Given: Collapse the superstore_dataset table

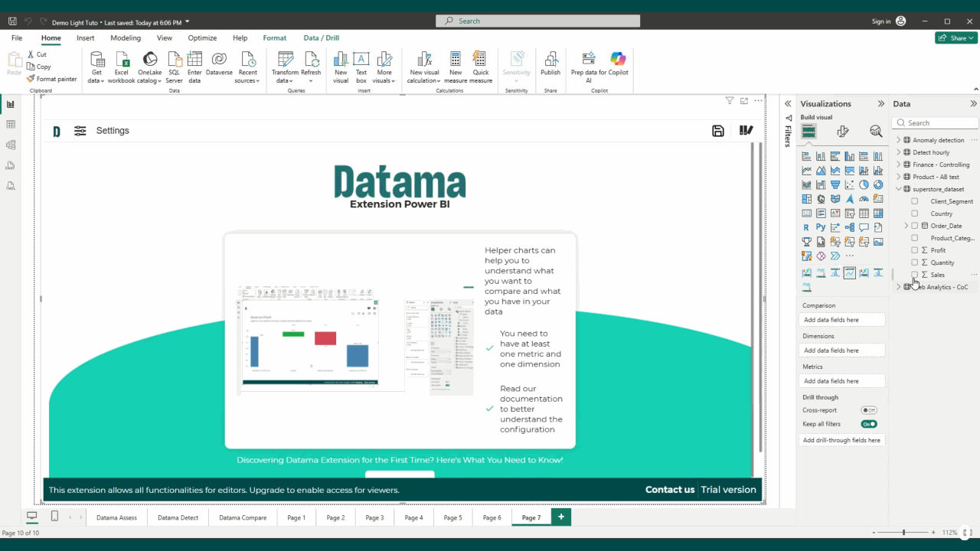Looking at the screenshot, I should tap(898, 189).
